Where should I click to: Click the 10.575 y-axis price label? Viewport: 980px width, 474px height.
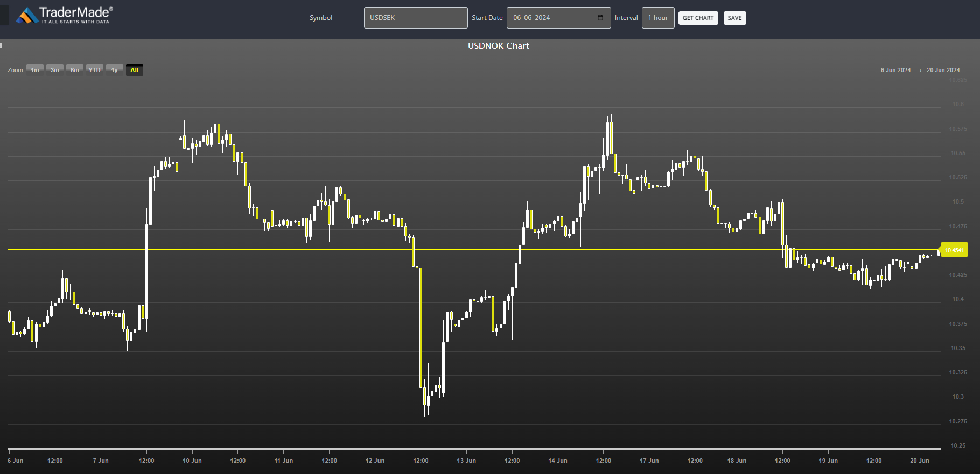pyautogui.click(x=958, y=129)
